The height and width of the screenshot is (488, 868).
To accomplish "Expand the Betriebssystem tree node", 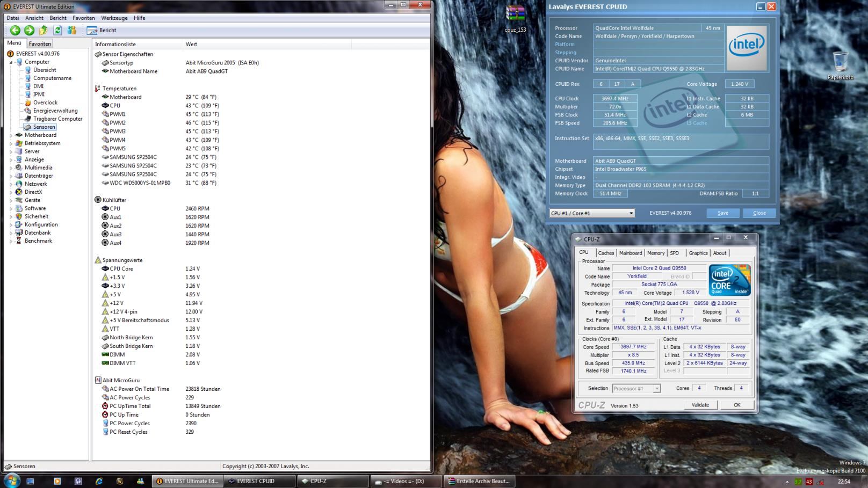I will pyautogui.click(x=11, y=143).
